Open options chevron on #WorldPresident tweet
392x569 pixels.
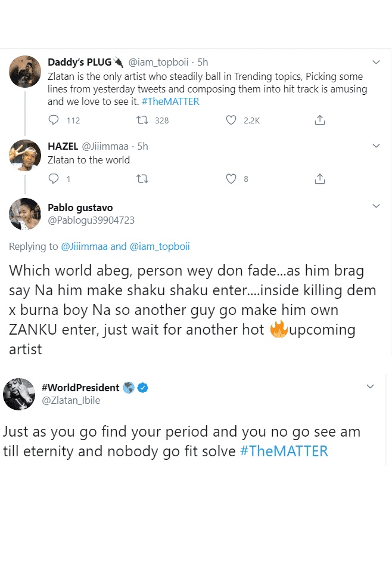[x=370, y=386]
